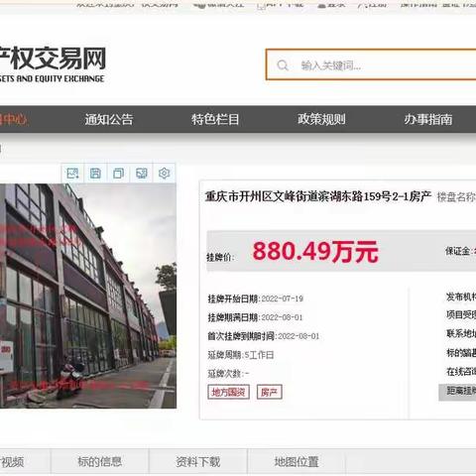Click the 房产 tag
The image size is (476, 476).
click(x=269, y=392)
